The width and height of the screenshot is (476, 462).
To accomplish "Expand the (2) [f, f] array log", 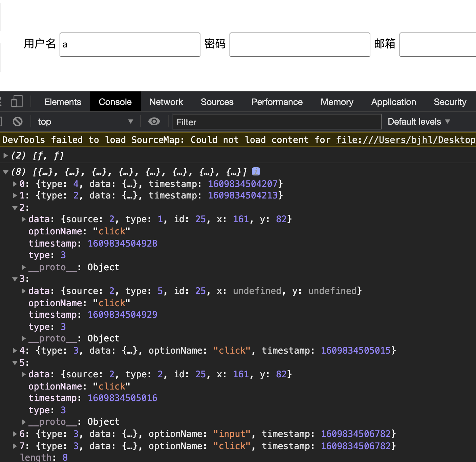I will (5, 155).
